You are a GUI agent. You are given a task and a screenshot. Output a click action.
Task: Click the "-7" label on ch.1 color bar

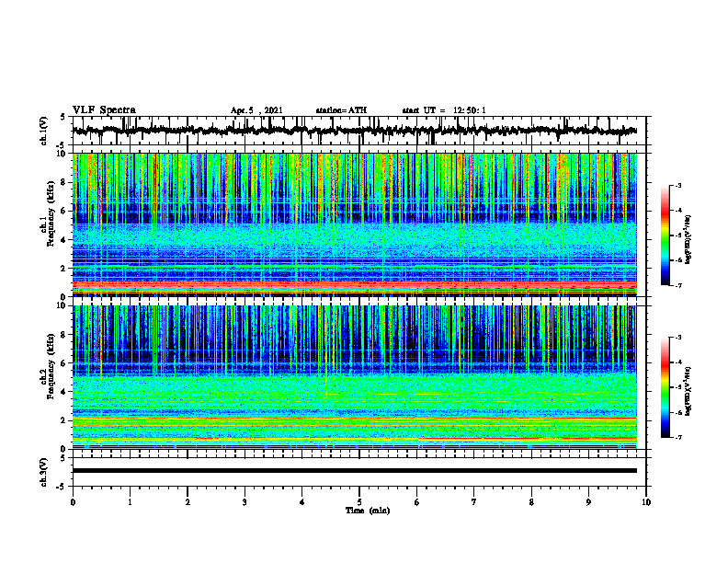point(678,285)
